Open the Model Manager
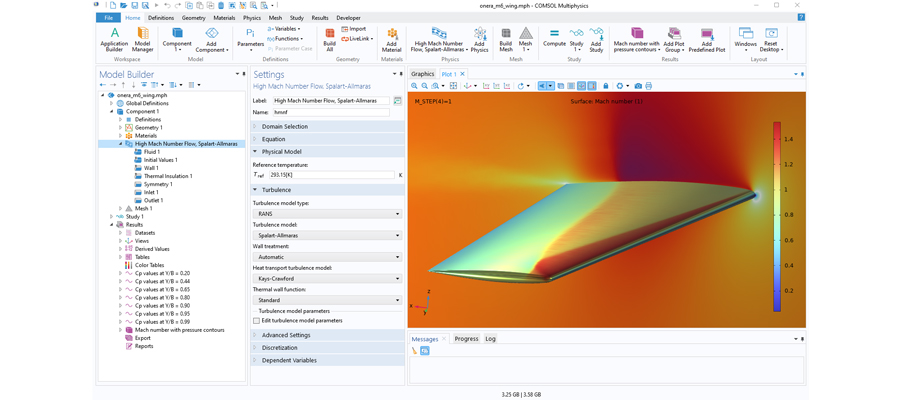 point(143,38)
